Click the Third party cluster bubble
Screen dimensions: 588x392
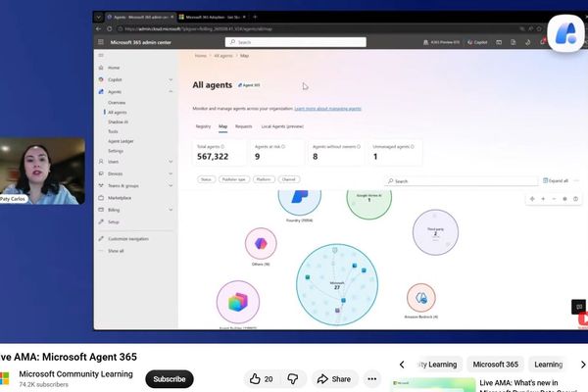[x=435, y=232]
